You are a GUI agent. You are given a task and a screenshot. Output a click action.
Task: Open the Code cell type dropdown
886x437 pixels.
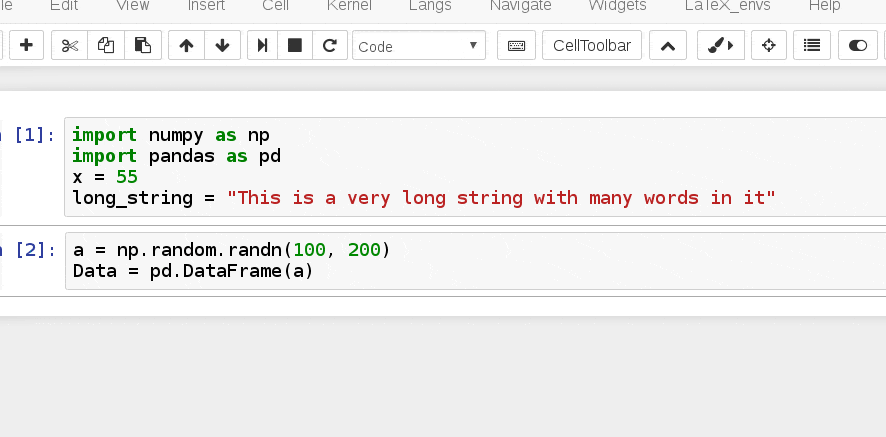pos(419,45)
